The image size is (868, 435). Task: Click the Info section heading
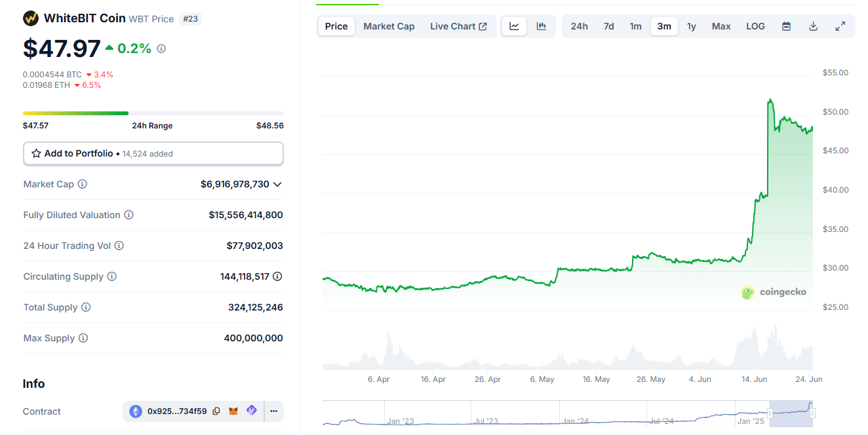coord(34,384)
